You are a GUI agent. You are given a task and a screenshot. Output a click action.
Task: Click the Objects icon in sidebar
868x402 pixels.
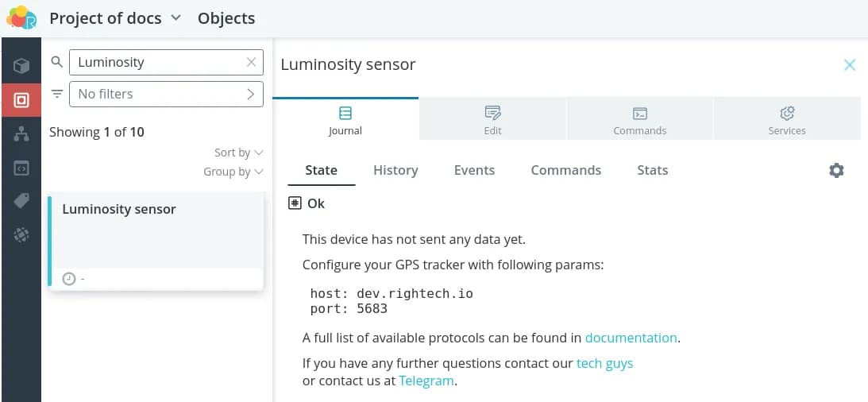pyautogui.click(x=21, y=100)
